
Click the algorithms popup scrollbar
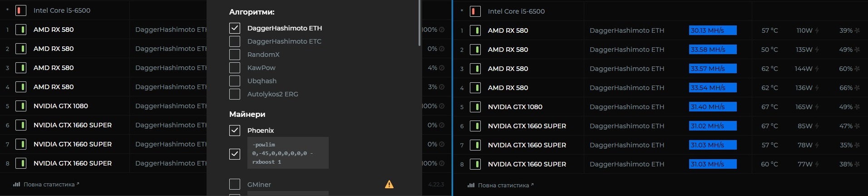click(420, 23)
